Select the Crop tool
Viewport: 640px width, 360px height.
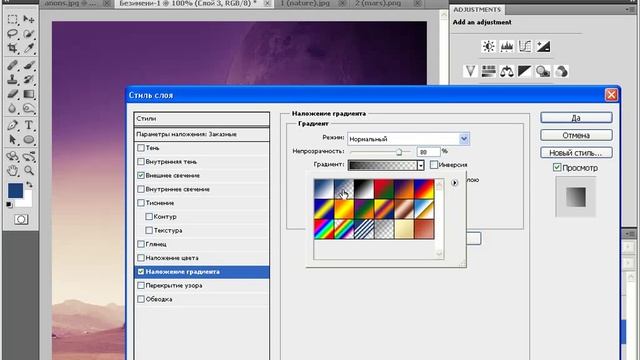pyautogui.click(x=12, y=48)
